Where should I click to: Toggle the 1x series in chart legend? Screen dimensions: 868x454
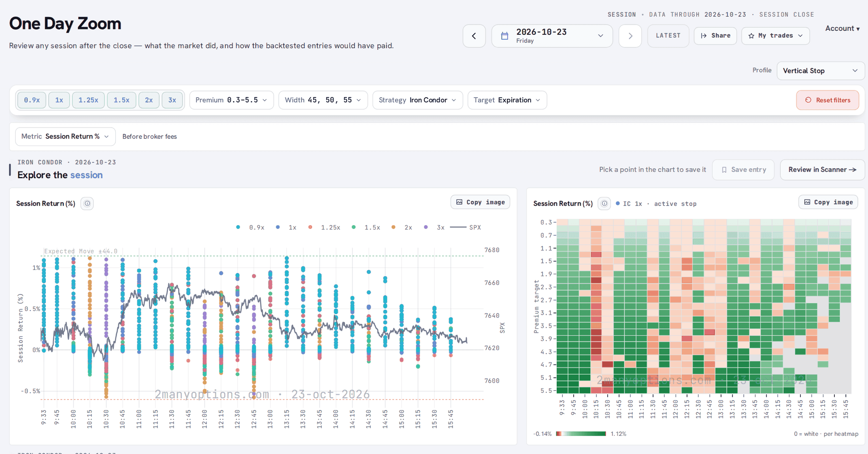pyautogui.click(x=286, y=228)
